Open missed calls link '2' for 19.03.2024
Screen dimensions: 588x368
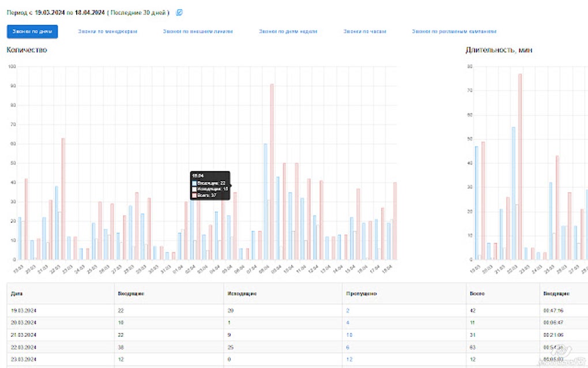coord(348,310)
